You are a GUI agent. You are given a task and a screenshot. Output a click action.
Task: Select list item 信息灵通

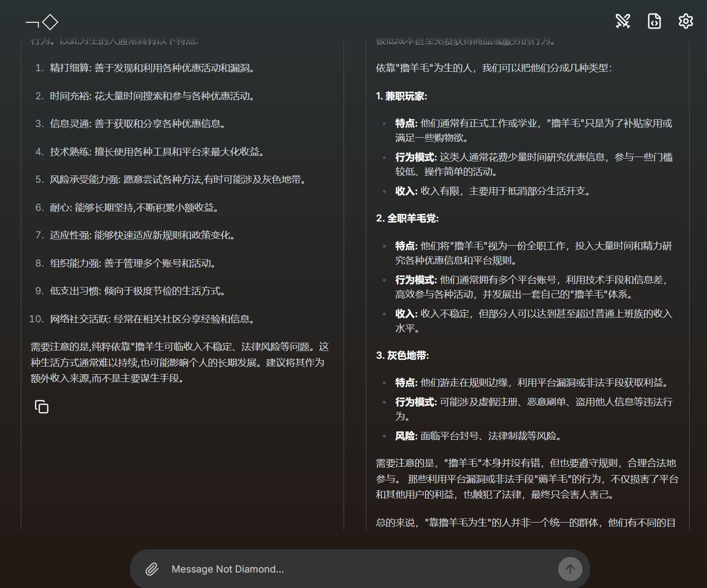pyautogui.click(x=139, y=124)
